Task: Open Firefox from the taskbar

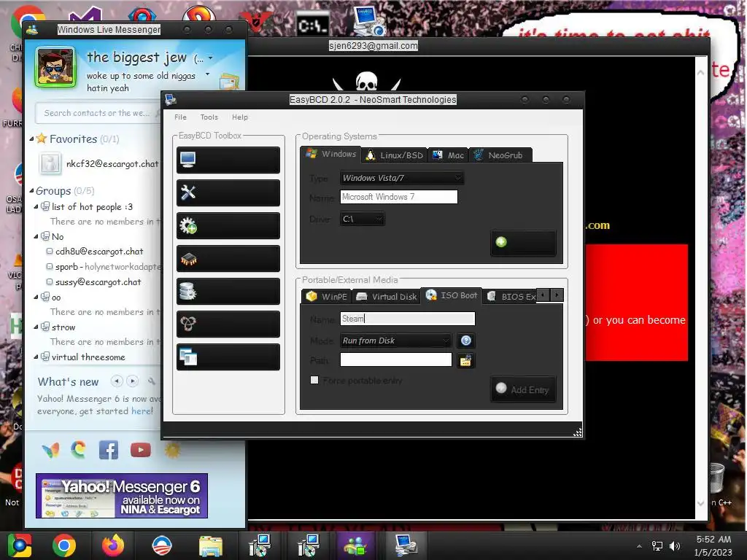Action: point(113,545)
